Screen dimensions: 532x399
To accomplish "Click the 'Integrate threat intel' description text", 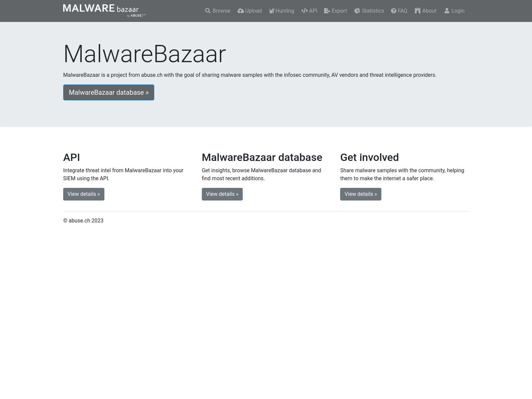I will click(123, 174).
